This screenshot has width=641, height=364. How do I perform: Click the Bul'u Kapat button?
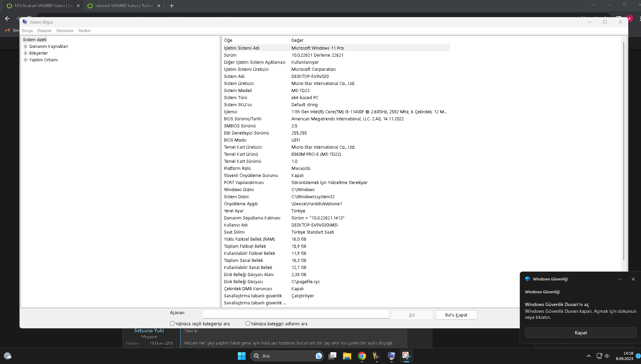click(x=456, y=315)
